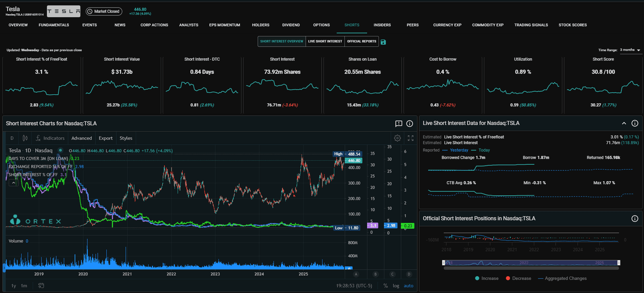
Task: Toggle log scale on the chart
Action: pos(396,286)
